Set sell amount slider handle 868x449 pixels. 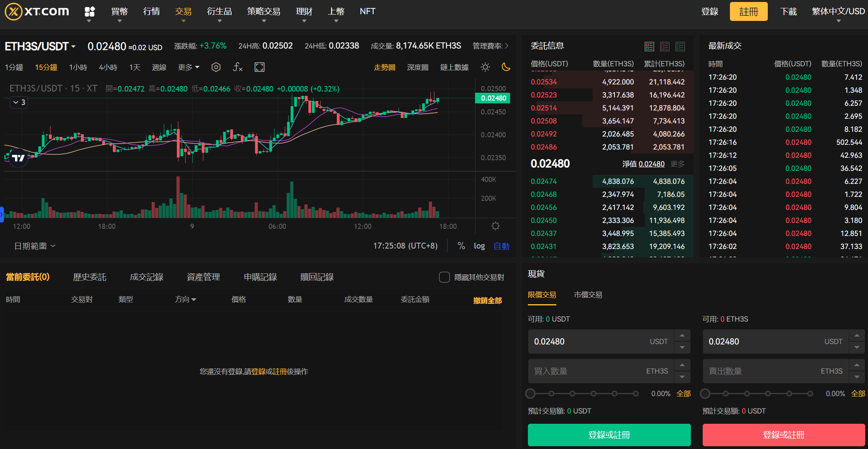pos(705,393)
